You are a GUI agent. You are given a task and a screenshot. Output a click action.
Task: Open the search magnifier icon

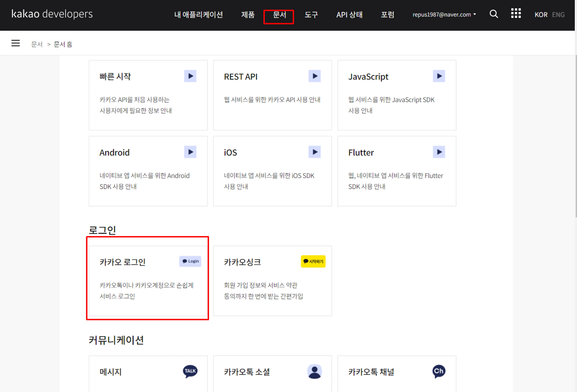click(494, 14)
